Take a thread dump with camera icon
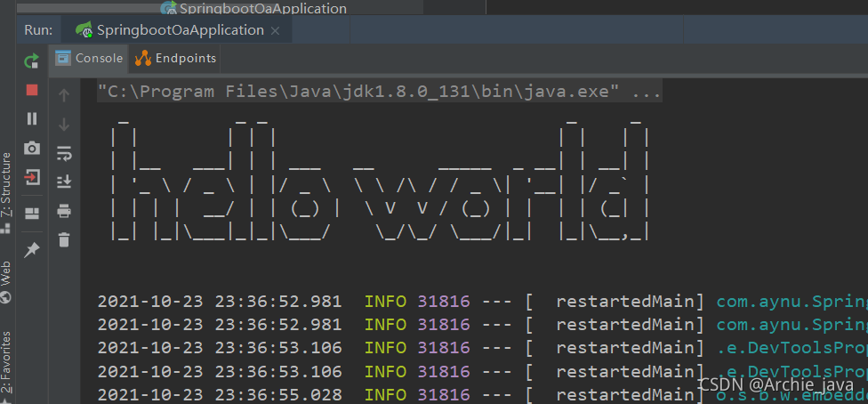This screenshot has height=404, width=868. [31, 148]
